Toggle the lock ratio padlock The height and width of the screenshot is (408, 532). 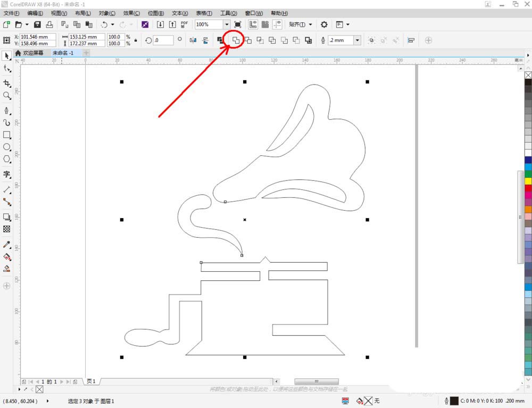(x=136, y=40)
